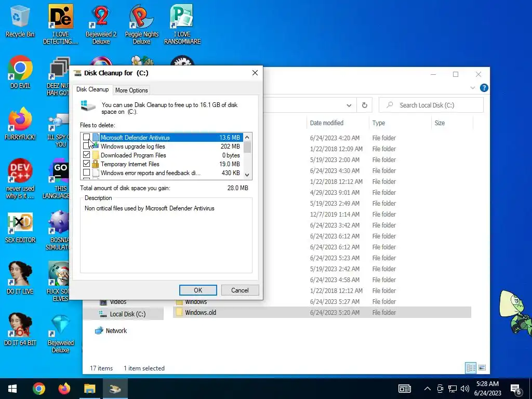Launch Bejeweled Deluxe diamond shortcut
The image size is (532, 399).
click(60, 334)
